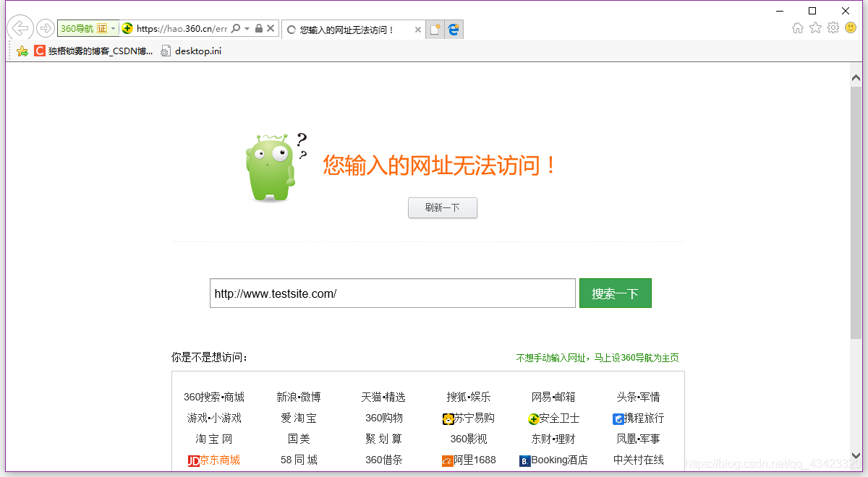Click the page scrollbar down arrow
868x477 pixels.
[856, 455]
